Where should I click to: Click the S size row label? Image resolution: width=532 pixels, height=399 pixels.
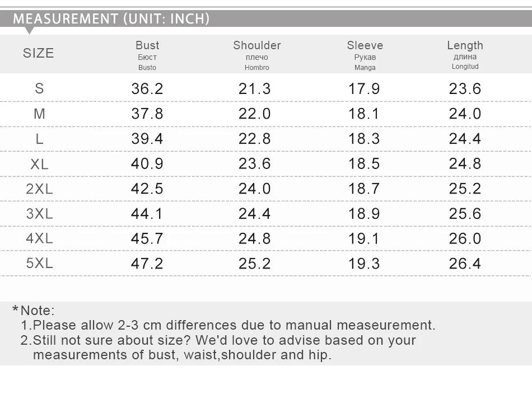[39, 88]
